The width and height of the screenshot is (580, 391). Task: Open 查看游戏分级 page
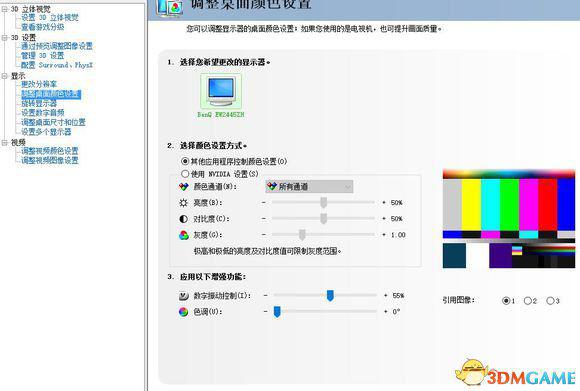(43, 27)
